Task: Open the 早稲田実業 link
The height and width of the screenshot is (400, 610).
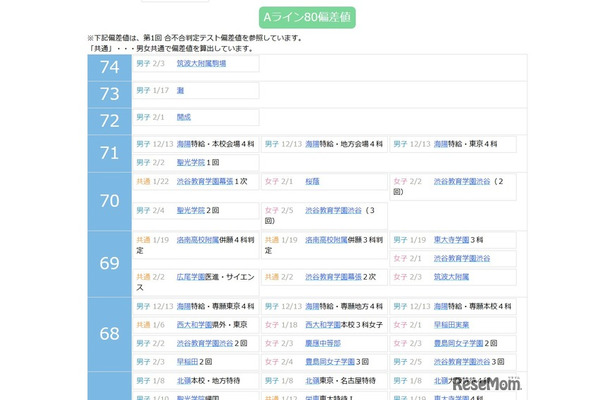Action: click(451, 325)
